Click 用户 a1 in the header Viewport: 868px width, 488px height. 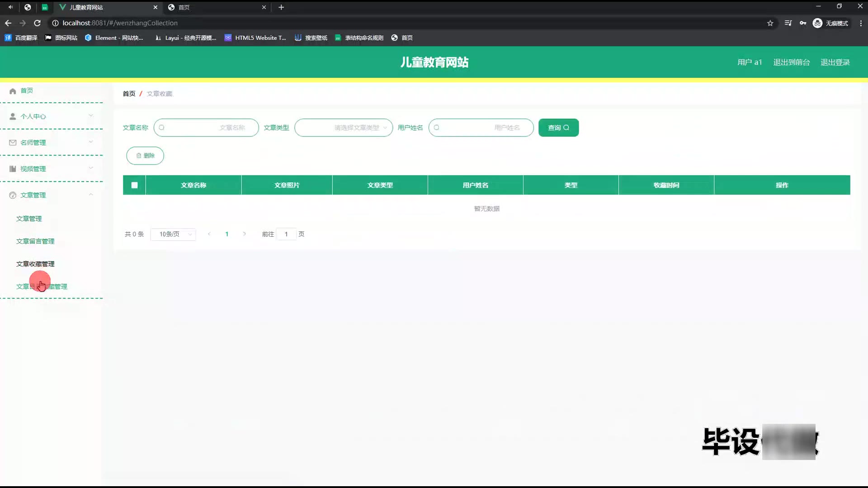(x=750, y=62)
